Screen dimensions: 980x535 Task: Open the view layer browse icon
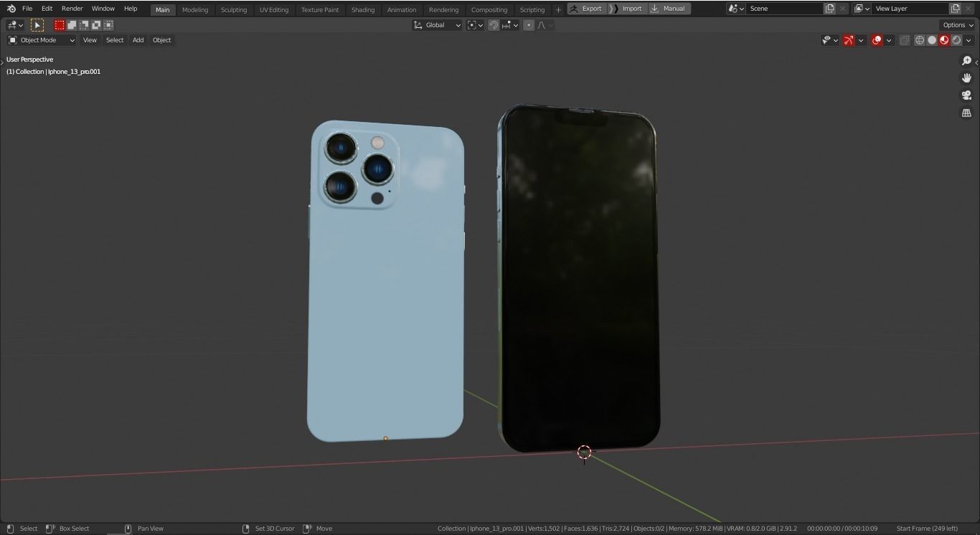(862, 9)
